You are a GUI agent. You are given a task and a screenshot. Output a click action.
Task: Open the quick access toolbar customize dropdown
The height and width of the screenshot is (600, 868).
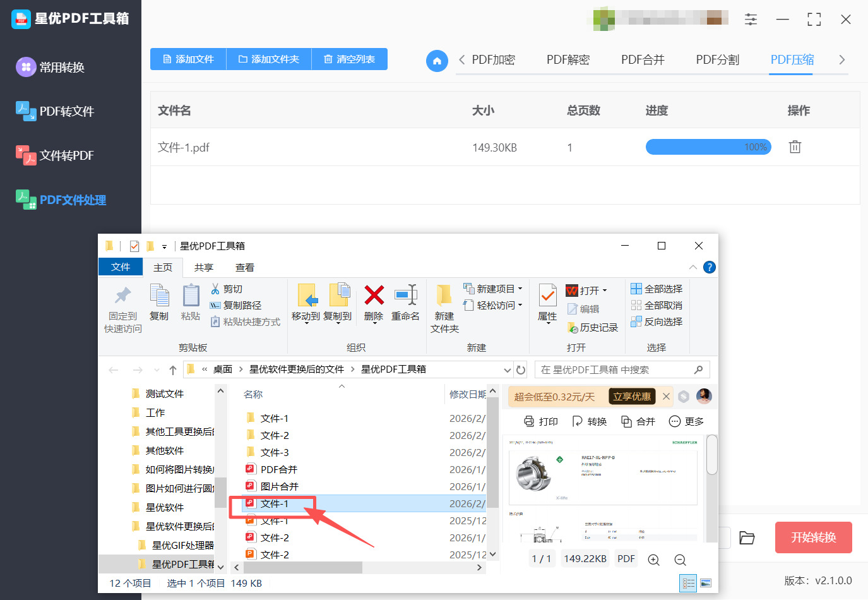[x=164, y=246]
